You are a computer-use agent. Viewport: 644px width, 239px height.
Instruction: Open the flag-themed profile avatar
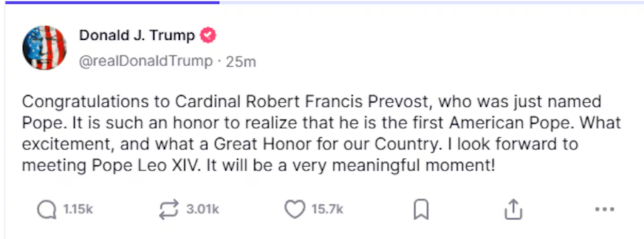point(45,47)
